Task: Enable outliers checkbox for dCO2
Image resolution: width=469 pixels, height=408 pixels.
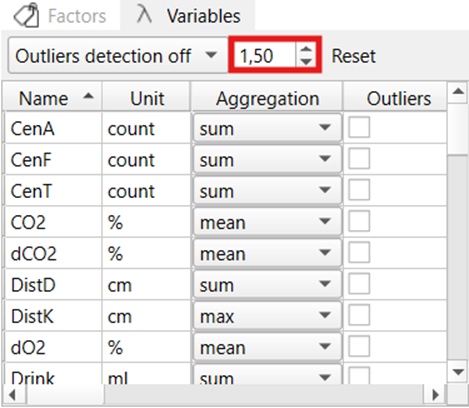Action: [x=359, y=252]
